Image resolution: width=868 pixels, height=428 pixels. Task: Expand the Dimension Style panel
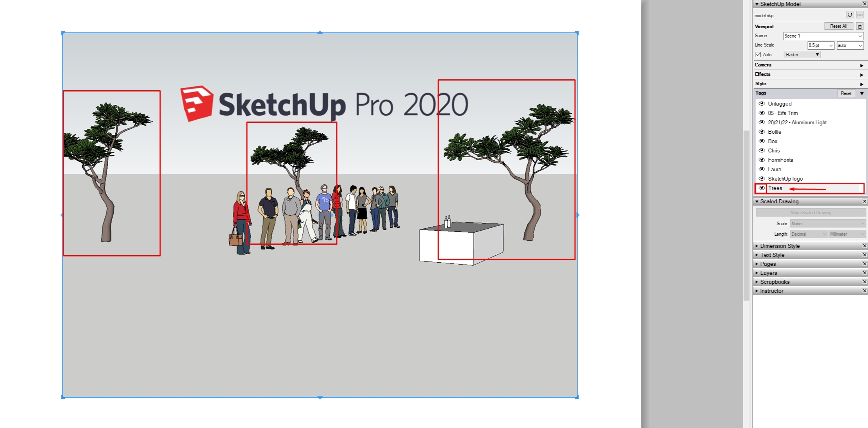coord(757,246)
